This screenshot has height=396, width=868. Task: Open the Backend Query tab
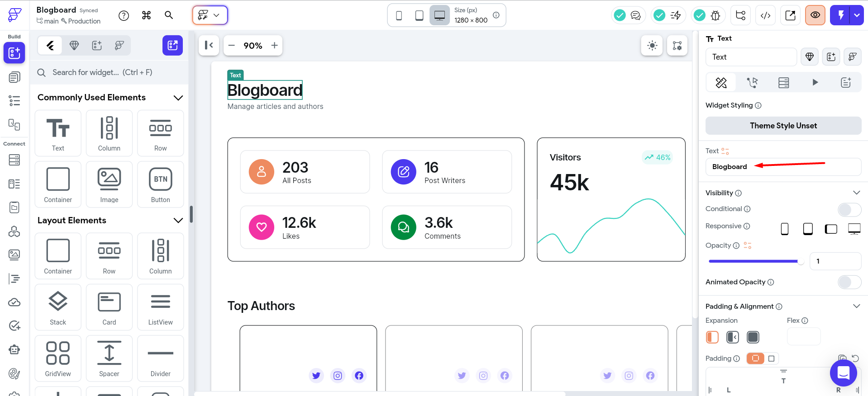(x=783, y=82)
